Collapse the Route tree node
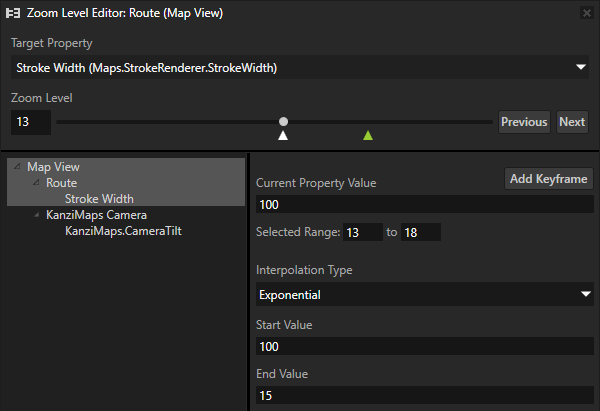The height and width of the screenshot is (411, 600). [36, 183]
